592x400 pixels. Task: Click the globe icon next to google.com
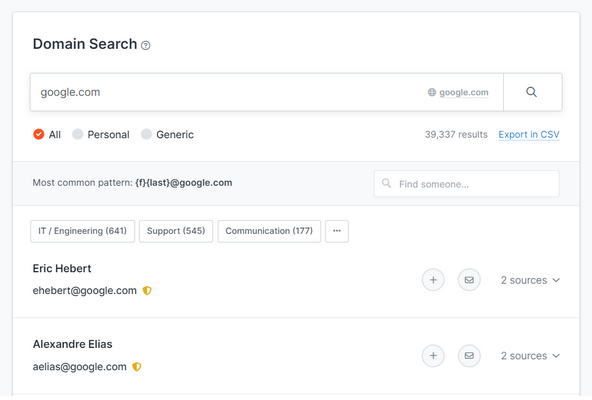432,92
